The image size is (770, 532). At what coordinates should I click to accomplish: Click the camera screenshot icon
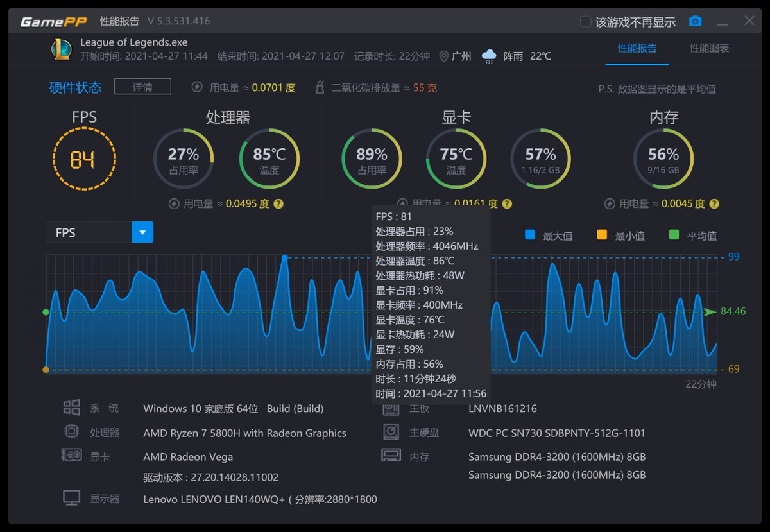[x=695, y=21]
